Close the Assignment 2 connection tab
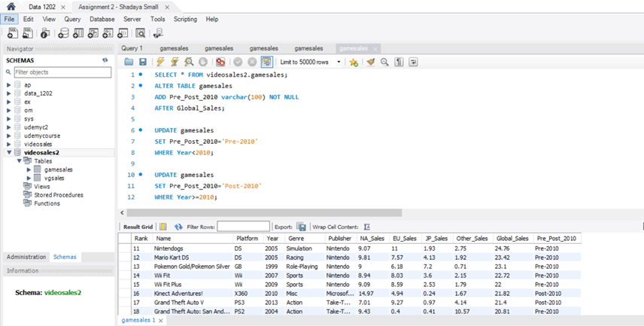The width and height of the screenshot is (644, 326). pos(167,7)
